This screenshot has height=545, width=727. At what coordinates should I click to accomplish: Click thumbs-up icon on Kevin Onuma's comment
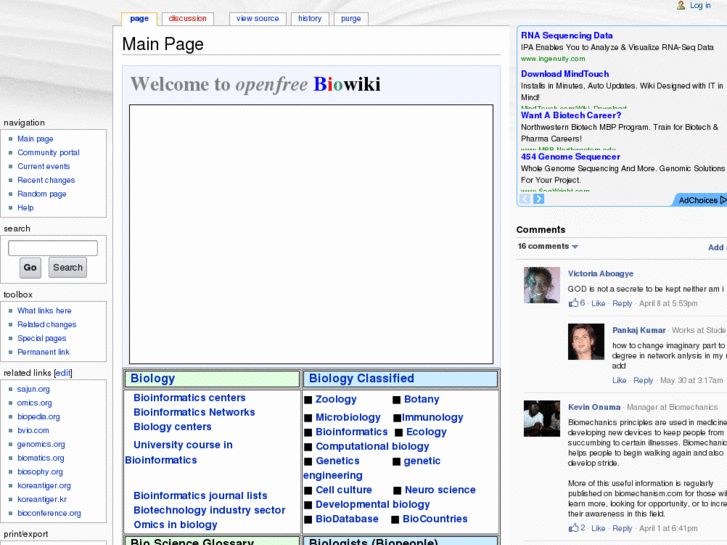[574, 528]
